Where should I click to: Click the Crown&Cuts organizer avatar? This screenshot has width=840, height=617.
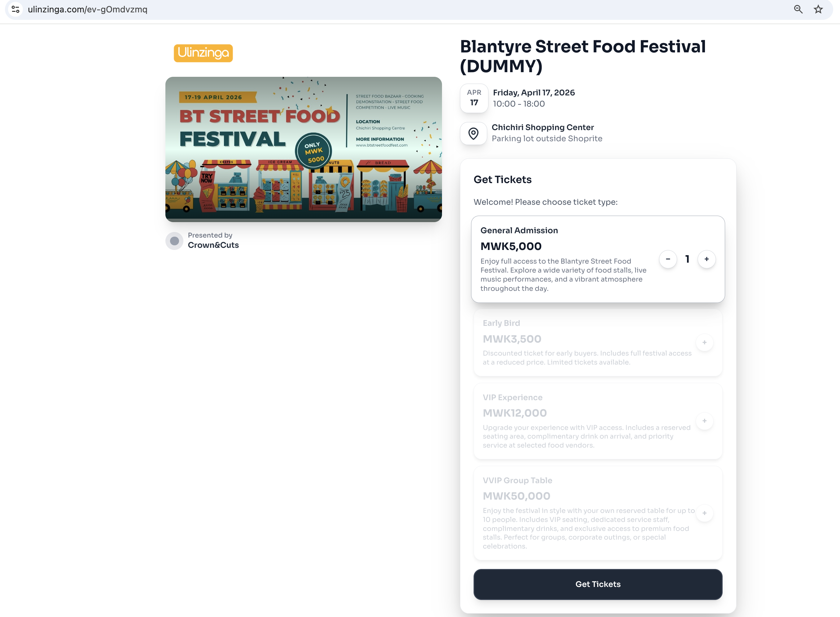click(174, 241)
